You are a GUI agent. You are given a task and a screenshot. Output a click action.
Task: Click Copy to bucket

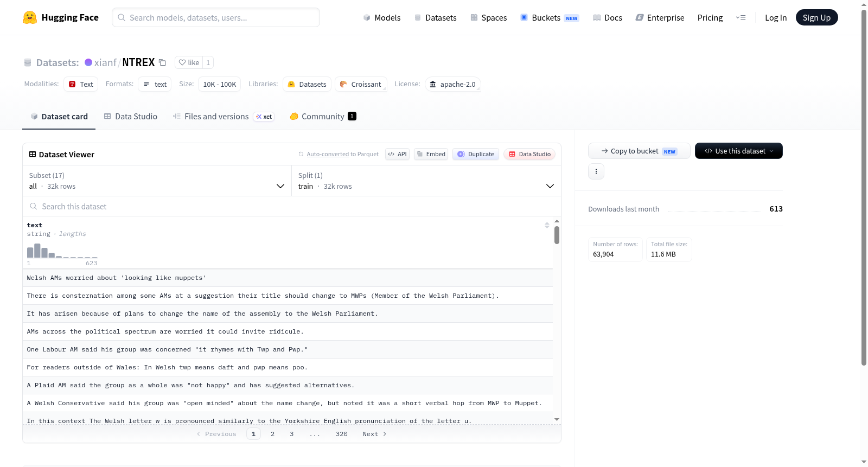pyautogui.click(x=639, y=151)
